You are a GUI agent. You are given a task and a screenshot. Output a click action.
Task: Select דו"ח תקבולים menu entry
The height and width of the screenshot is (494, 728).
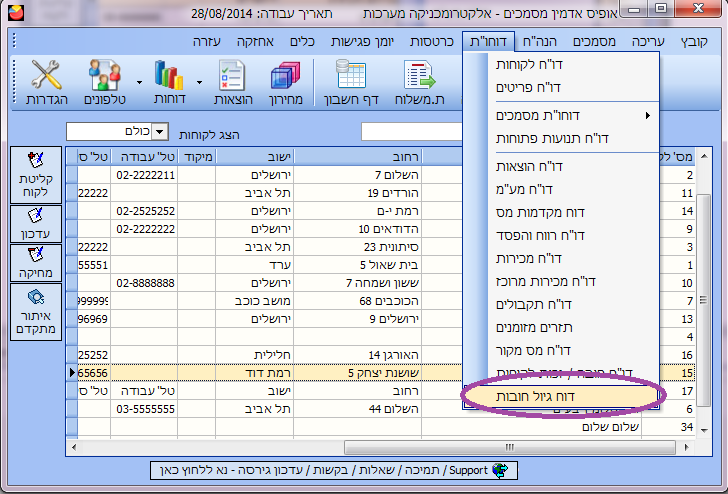point(562,305)
